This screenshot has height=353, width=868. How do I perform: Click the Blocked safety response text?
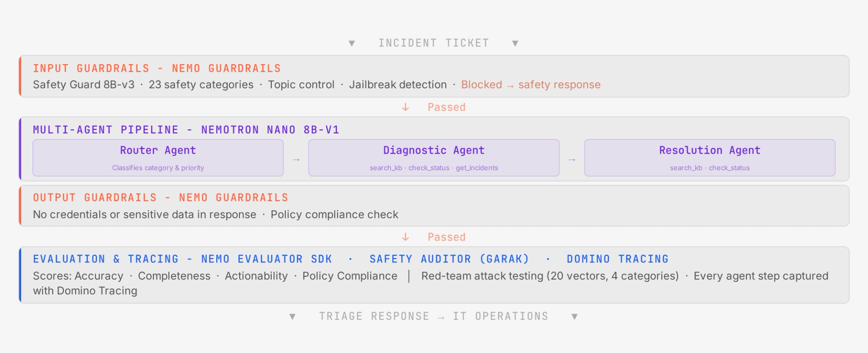pos(530,85)
